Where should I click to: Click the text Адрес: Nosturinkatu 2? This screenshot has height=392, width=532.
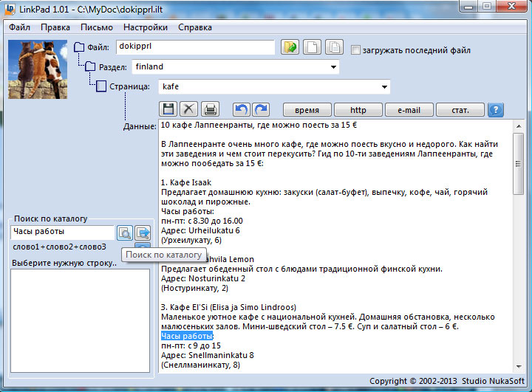pyautogui.click(x=203, y=279)
